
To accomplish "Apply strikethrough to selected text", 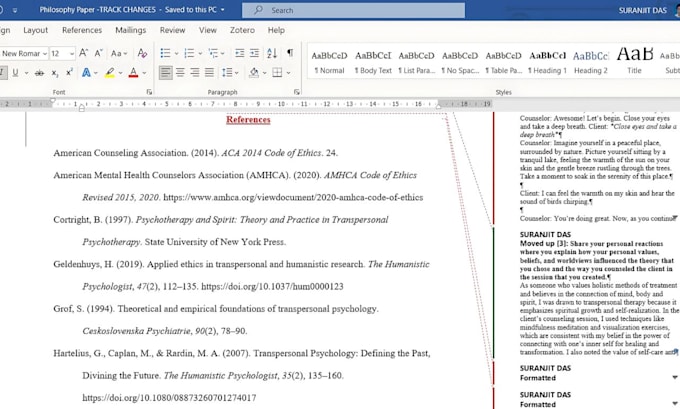I will click(39, 73).
